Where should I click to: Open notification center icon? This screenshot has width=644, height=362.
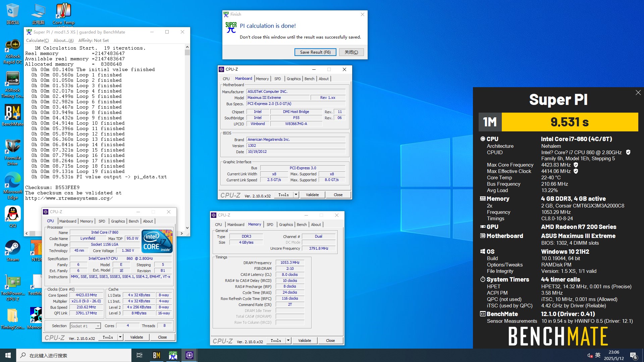[x=634, y=356]
